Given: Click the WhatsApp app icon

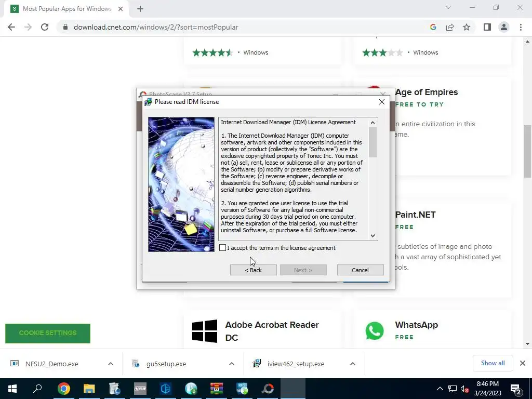Looking at the screenshot, I should pos(375,331).
